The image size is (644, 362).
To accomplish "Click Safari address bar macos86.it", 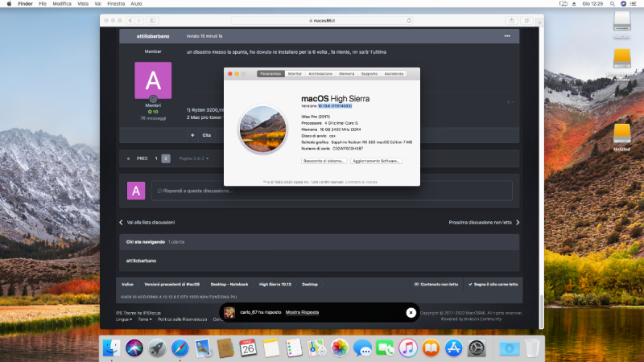I will pyautogui.click(x=321, y=21).
